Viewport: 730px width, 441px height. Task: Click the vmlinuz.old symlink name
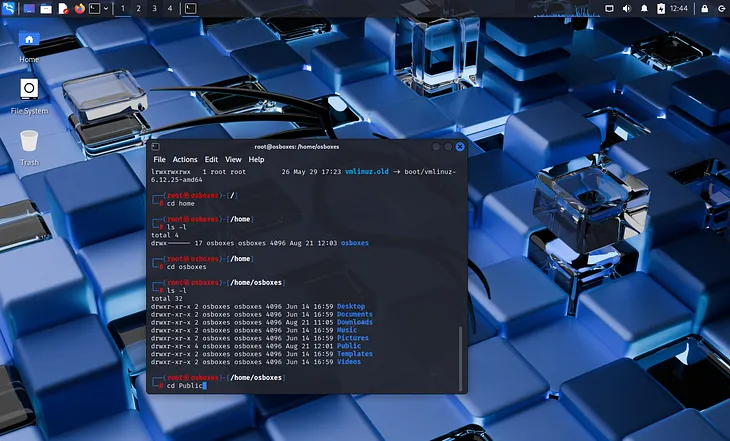tap(366, 172)
